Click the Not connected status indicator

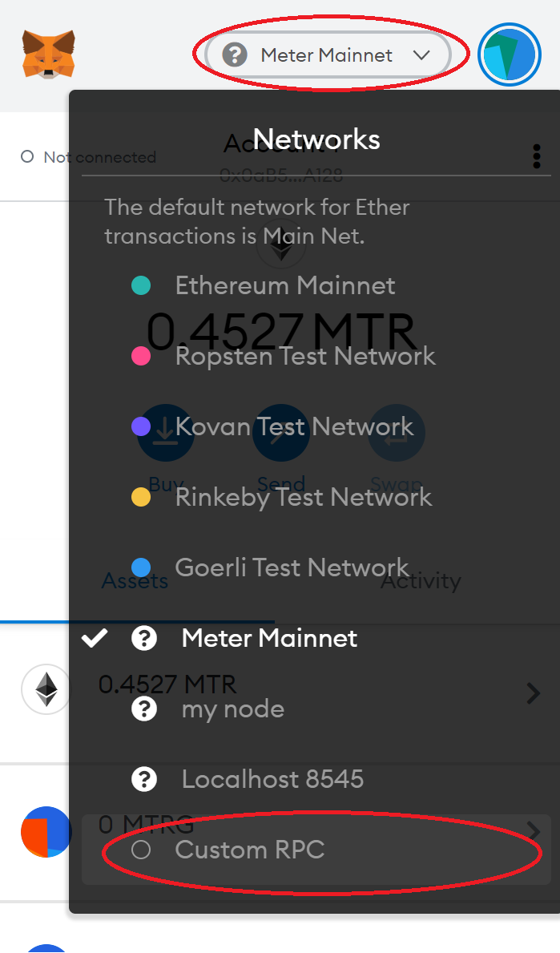click(x=89, y=157)
